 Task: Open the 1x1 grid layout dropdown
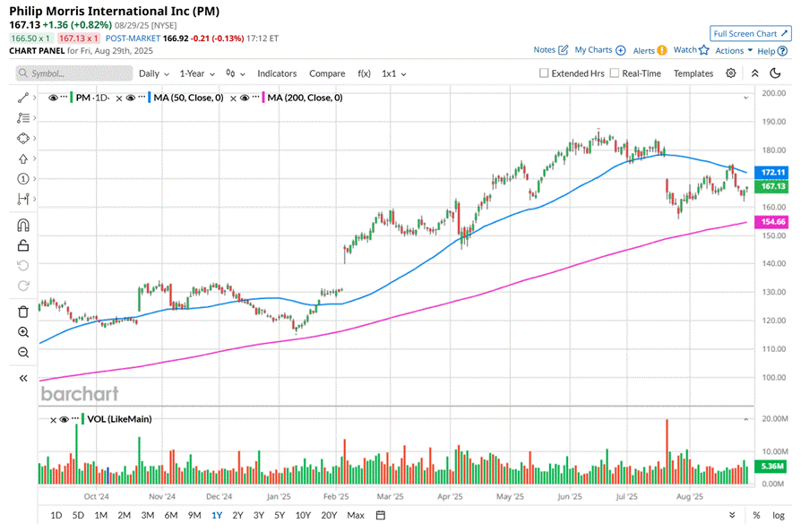click(393, 73)
